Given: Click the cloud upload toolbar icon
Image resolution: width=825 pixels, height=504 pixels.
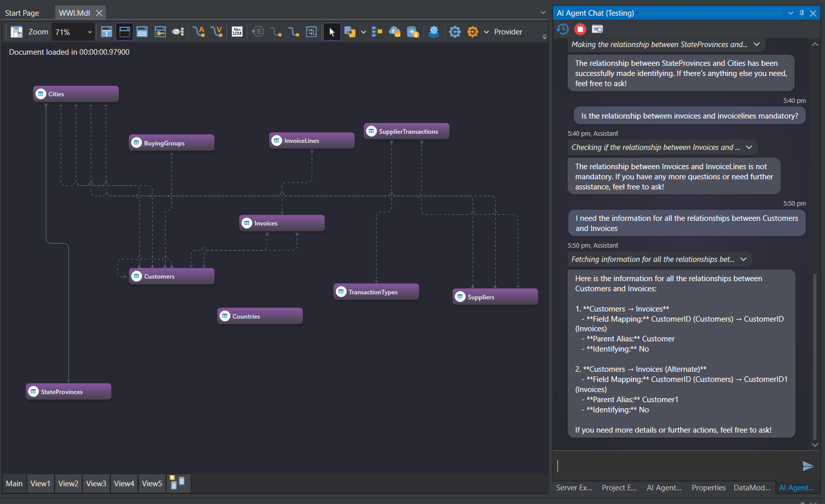Looking at the screenshot, I should (x=394, y=32).
